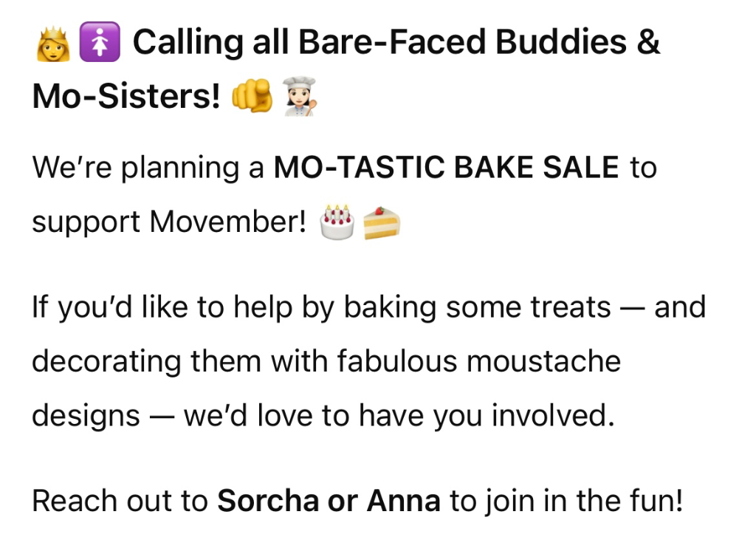Click the princess crown emoji

(x=52, y=44)
